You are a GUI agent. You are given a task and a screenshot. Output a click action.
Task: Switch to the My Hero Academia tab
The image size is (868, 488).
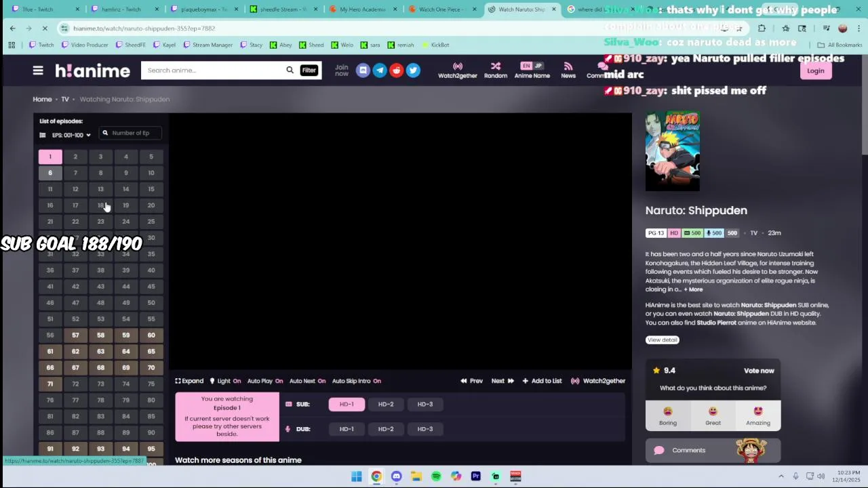coord(362,9)
